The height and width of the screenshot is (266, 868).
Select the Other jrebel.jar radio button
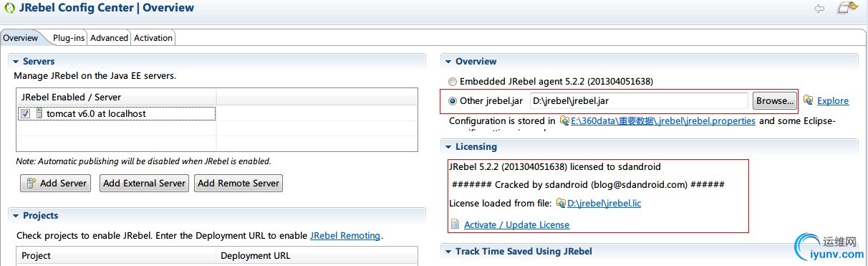(x=453, y=101)
